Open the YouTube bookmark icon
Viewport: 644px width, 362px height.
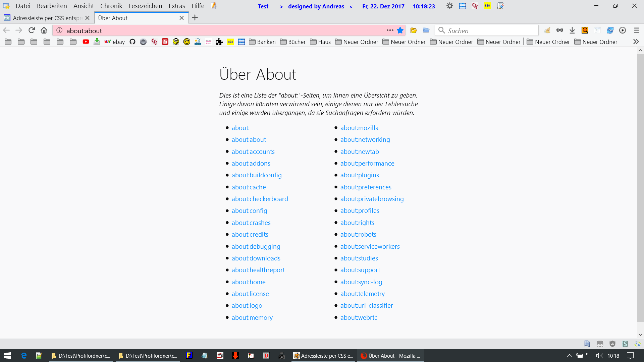coord(86,42)
